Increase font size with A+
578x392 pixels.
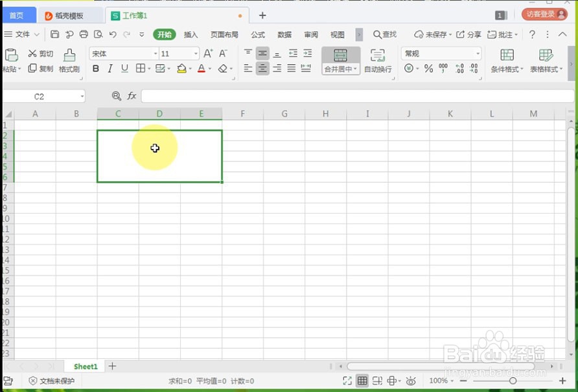[x=208, y=54]
